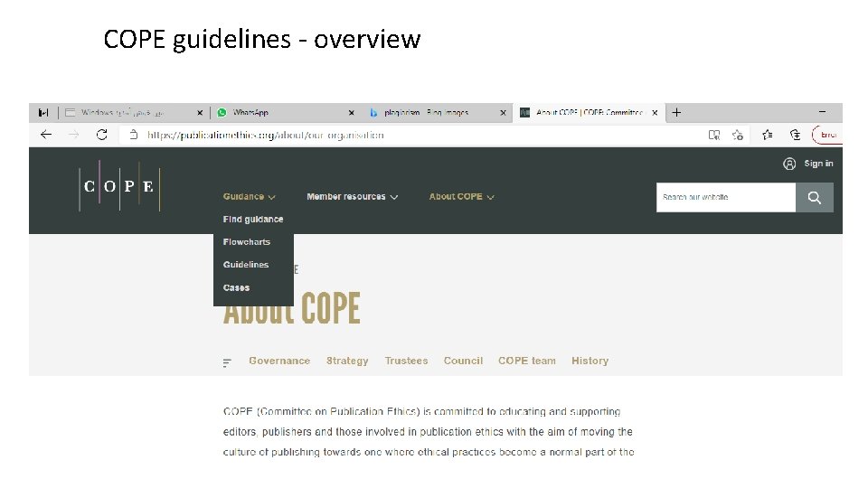Click the COPE logo
The width and height of the screenshot is (868, 488).
click(x=119, y=186)
